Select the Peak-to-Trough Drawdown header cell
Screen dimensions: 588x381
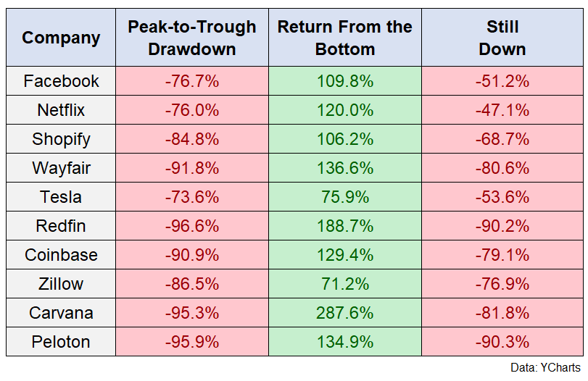tap(192, 38)
